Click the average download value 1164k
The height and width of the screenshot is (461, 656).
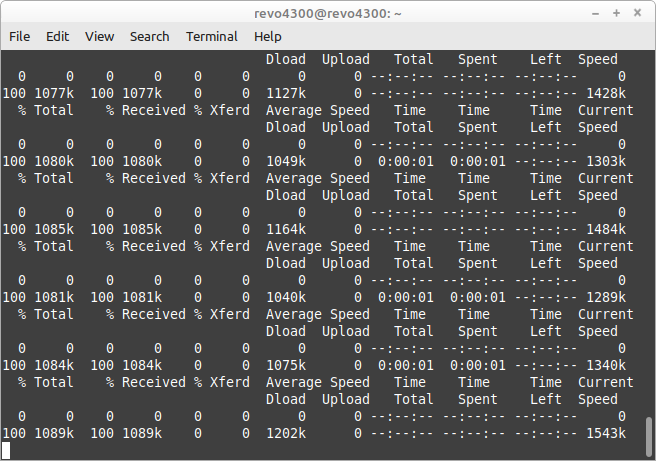point(286,229)
